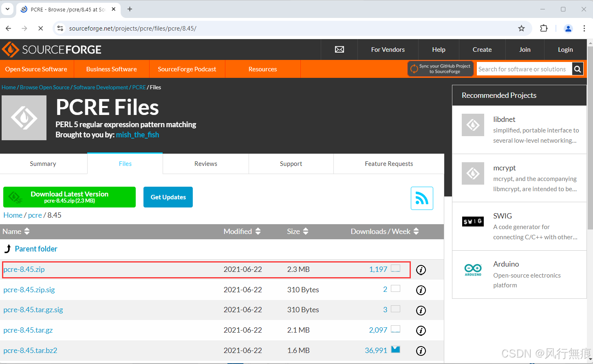Click Sync your GitHub Project button
593x364 pixels.
click(441, 68)
